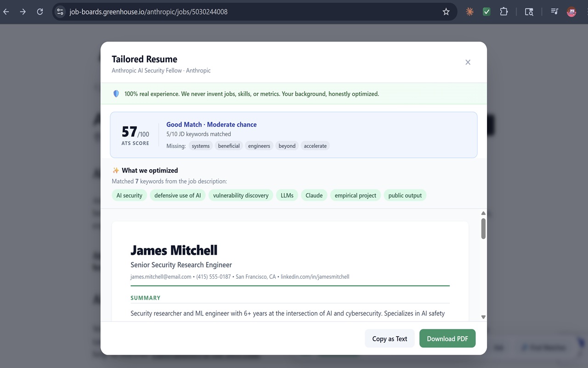Go back in browser history
This screenshot has height=368, width=588.
pyautogui.click(x=6, y=12)
